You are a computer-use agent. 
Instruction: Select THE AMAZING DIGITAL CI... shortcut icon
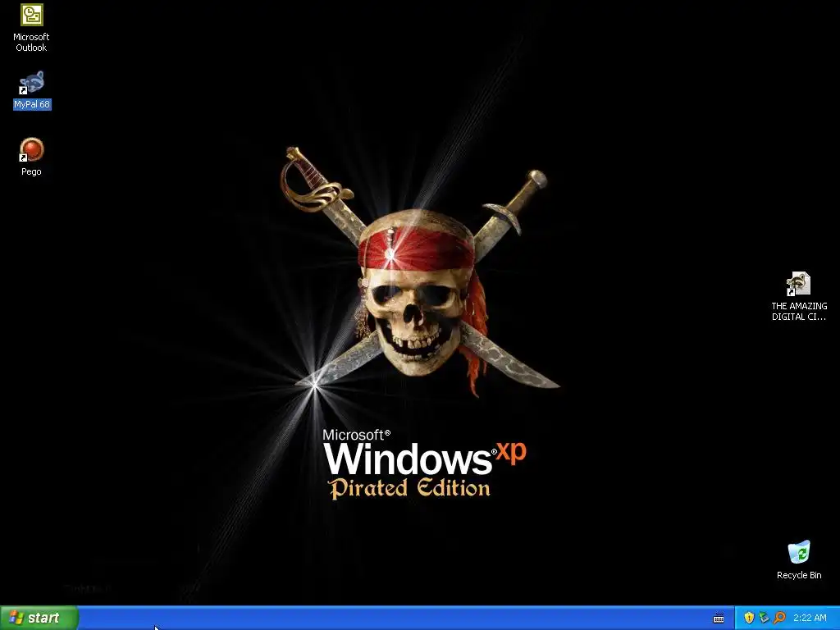click(x=799, y=296)
